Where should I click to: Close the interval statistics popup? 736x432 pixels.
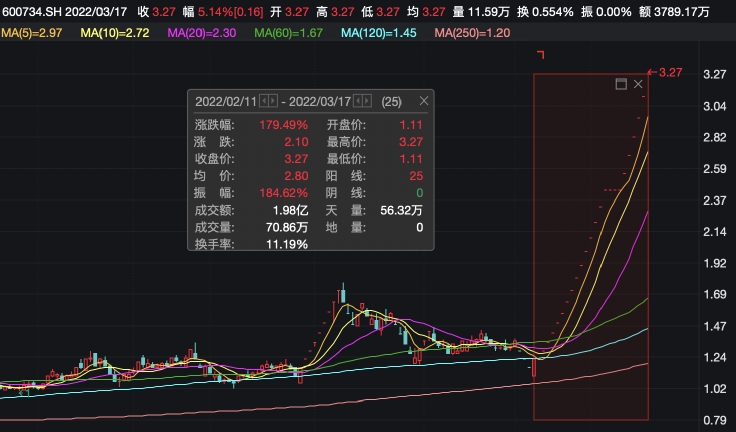(424, 101)
